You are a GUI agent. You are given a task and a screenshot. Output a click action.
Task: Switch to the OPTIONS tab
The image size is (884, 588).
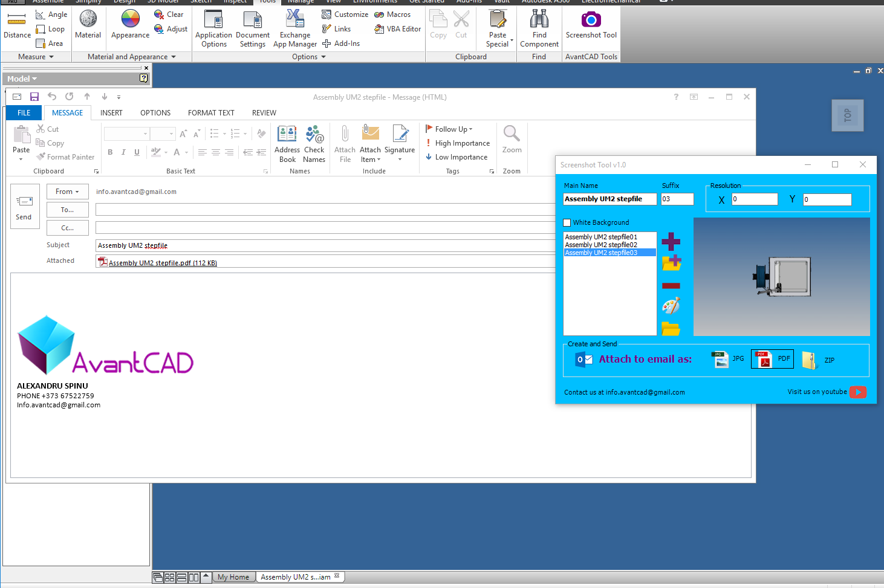click(155, 113)
